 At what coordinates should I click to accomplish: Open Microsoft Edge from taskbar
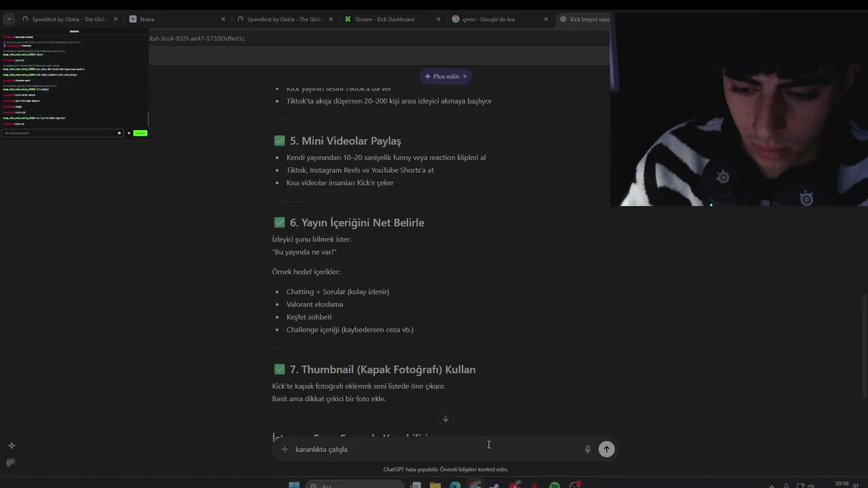coord(455,485)
